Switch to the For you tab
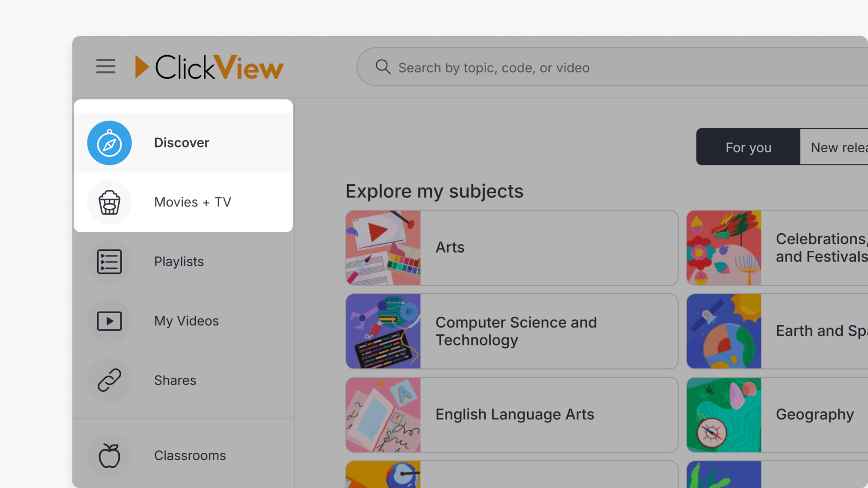This screenshot has height=488, width=868. coord(748,147)
